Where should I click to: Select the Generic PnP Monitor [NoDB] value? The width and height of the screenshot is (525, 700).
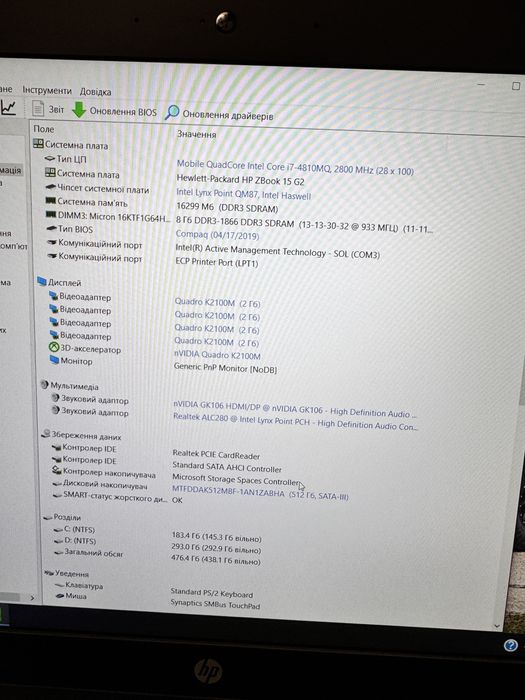tap(225, 368)
